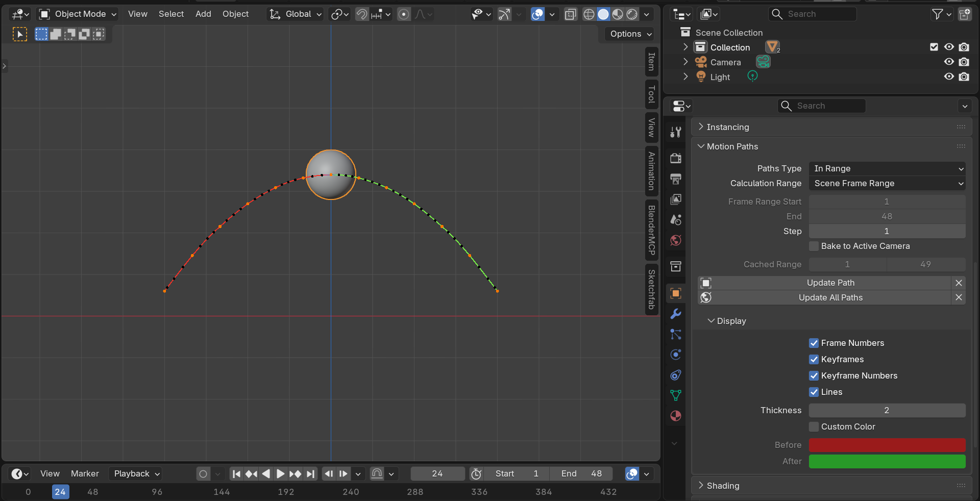
Task: Enable Bake to Active Camera
Action: 814,246
